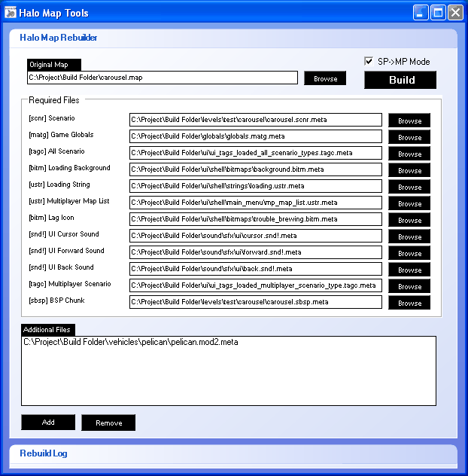Browse for the [bitm] Loading Background file
Viewport: 468px width, 476px height.
click(x=409, y=170)
